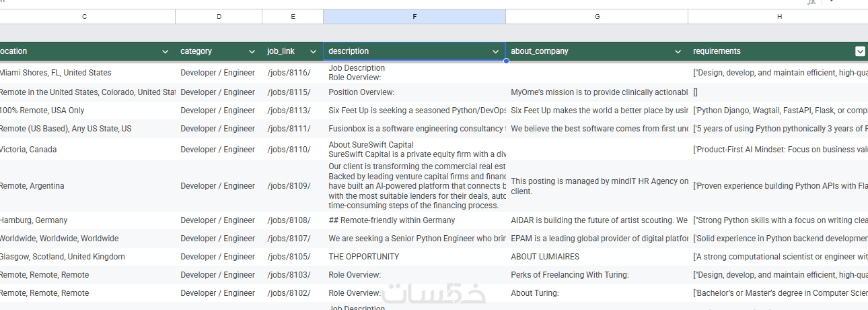Screen dimensions: 868x310
Task: Select the /jobs/8108/ link cell
Action: 293,220
